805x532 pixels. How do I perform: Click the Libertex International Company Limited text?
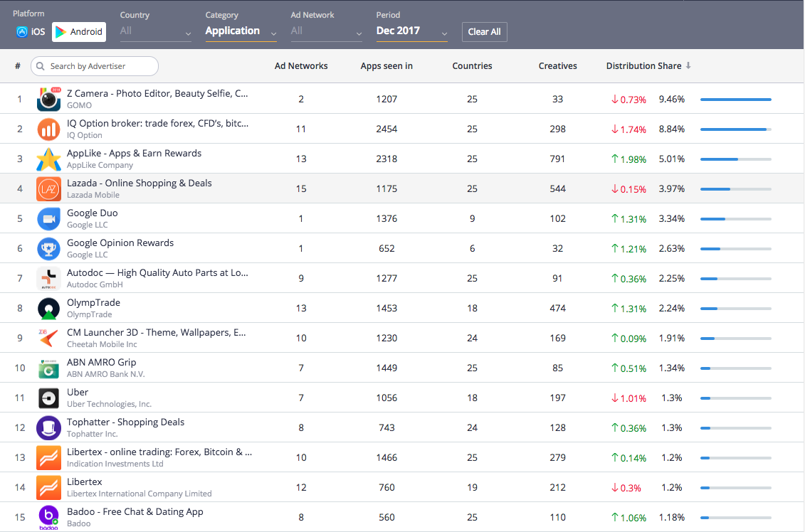(139, 494)
